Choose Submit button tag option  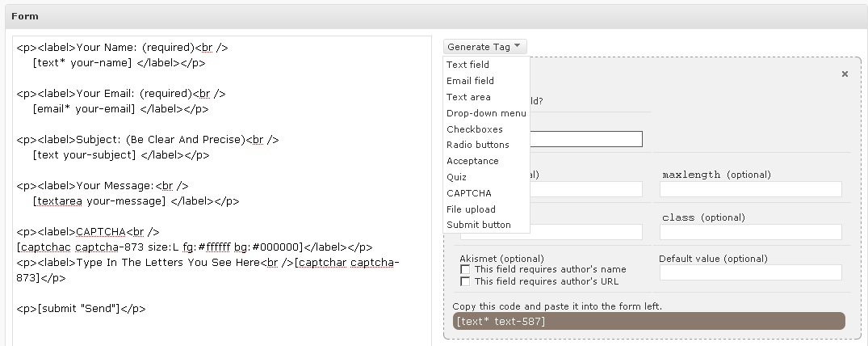point(478,225)
